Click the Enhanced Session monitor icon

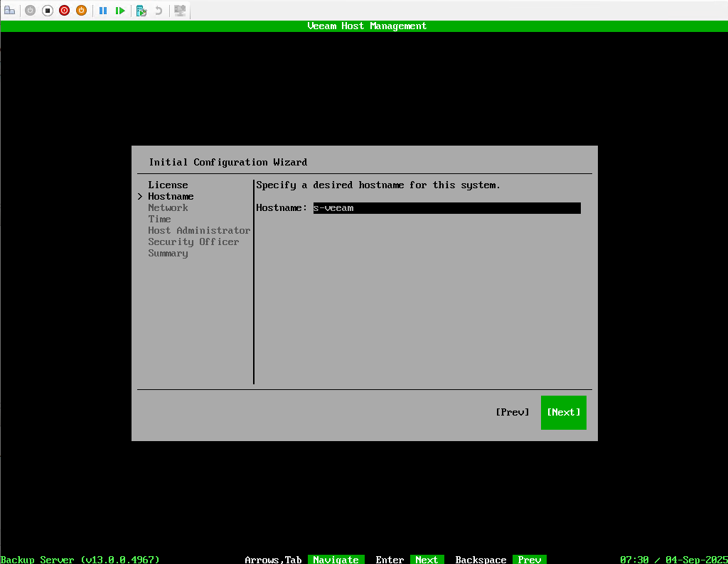coord(180,11)
